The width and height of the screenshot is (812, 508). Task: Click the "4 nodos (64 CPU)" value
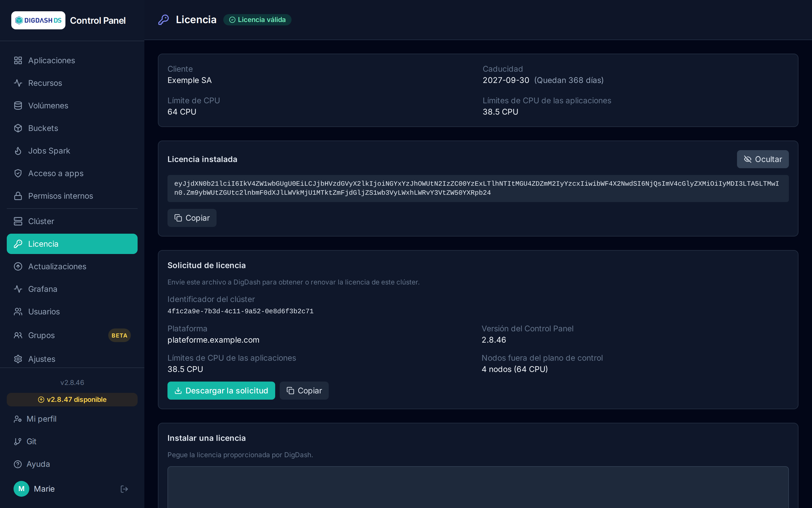(515, 369)
